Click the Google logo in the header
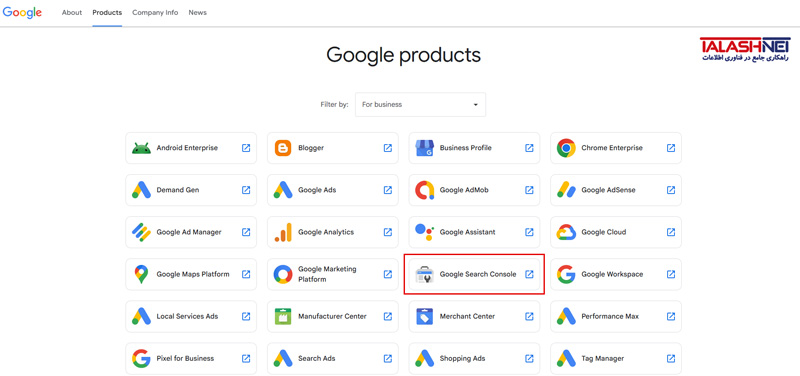Viewport: 800px width, 376px height. click(22, 13)
